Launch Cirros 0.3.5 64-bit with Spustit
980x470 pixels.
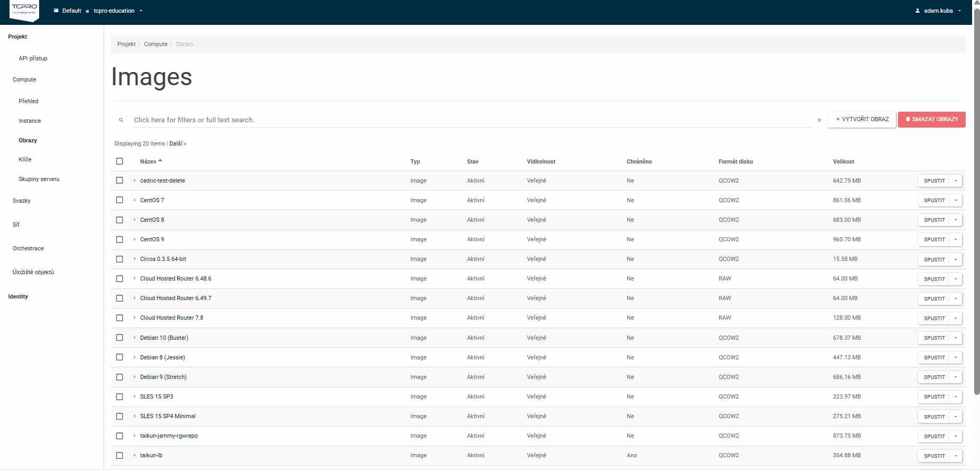(934, 259)
